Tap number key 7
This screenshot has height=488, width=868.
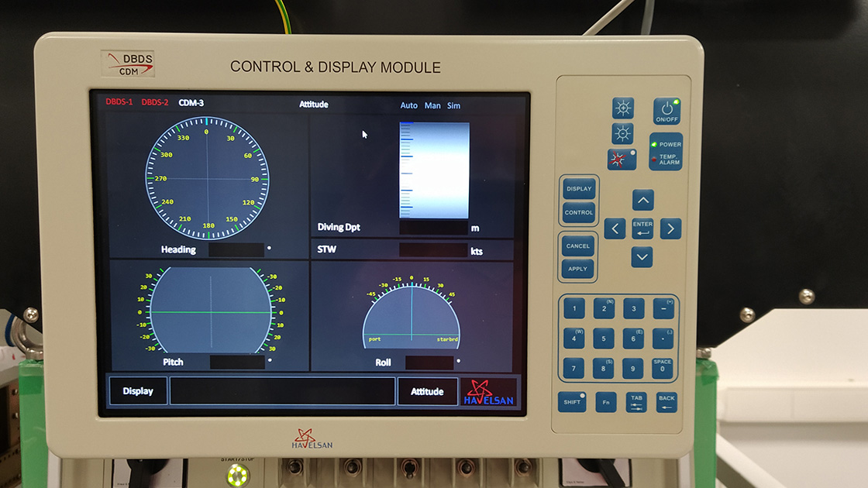573,368
